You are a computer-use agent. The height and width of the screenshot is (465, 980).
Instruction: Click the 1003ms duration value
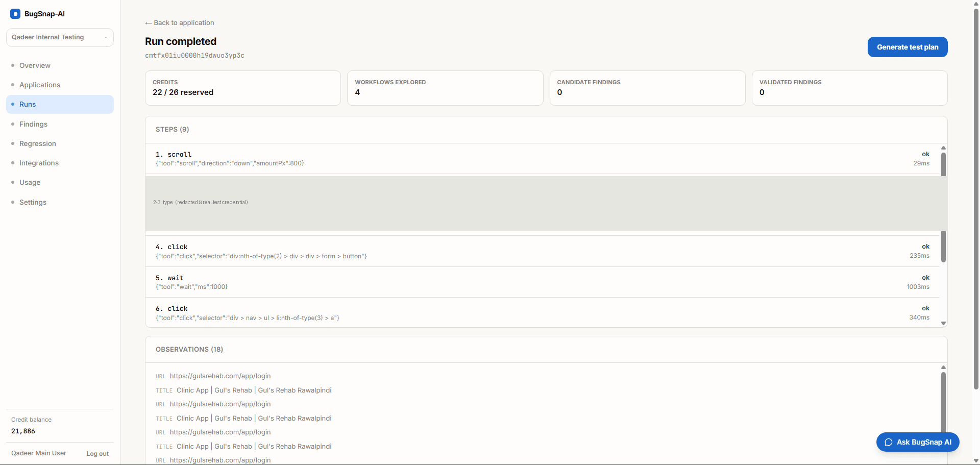(918, 287)
